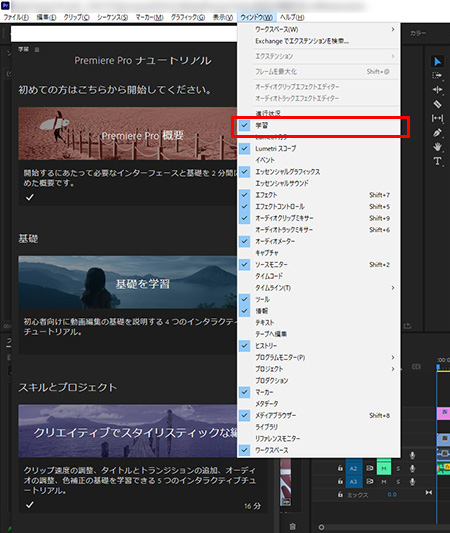Viewport: 450px width, 533px height.
Task: Toggle sync lock on track A2
Action: [x=369, y=468]
